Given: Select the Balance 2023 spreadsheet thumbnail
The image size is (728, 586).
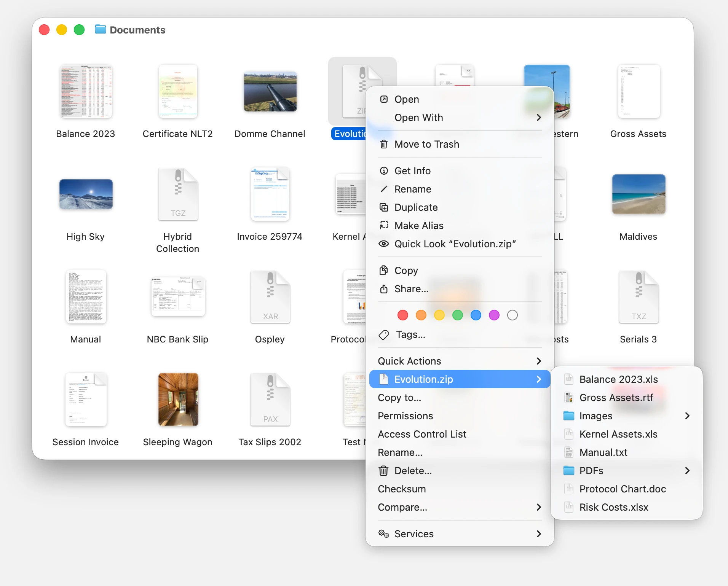Looking at the screenshot, I should (86, 91).
